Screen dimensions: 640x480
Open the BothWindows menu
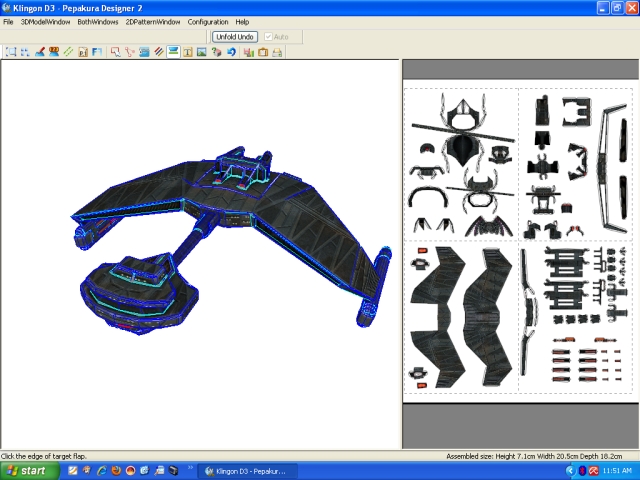(x=98, y=22)
